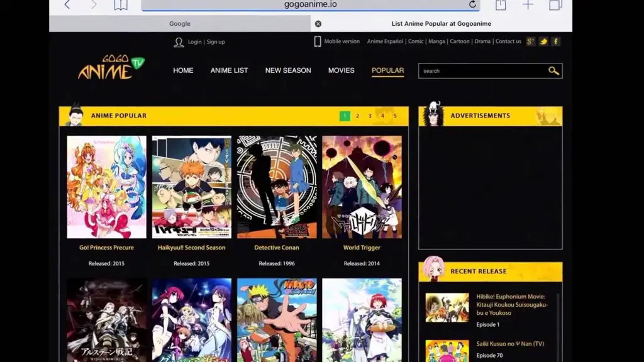This screenshot has height=362, width=644.
Task: Open the Arslan Senki poster thumbnail
Action: point(106,320)
